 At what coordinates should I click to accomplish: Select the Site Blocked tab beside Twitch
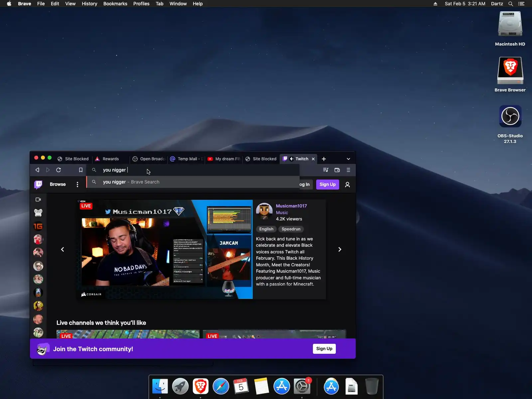coord(261,159)
